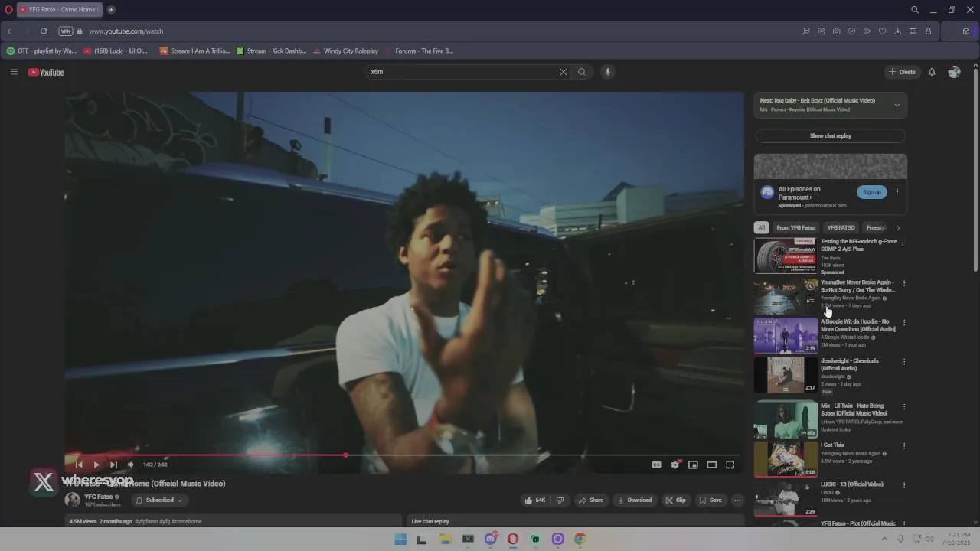Open Stream Kick Dashboard bookmark

pos(271,51)
